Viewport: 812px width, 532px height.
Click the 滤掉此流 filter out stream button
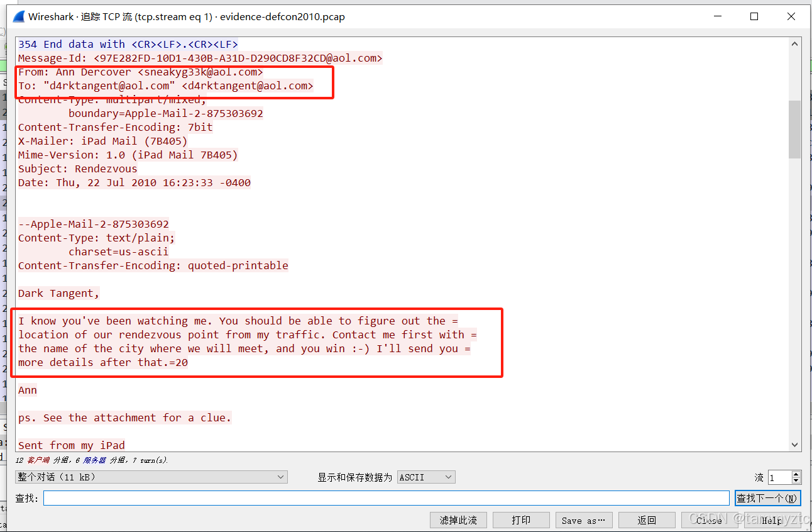pyautogui.click(x=458, y=520)
